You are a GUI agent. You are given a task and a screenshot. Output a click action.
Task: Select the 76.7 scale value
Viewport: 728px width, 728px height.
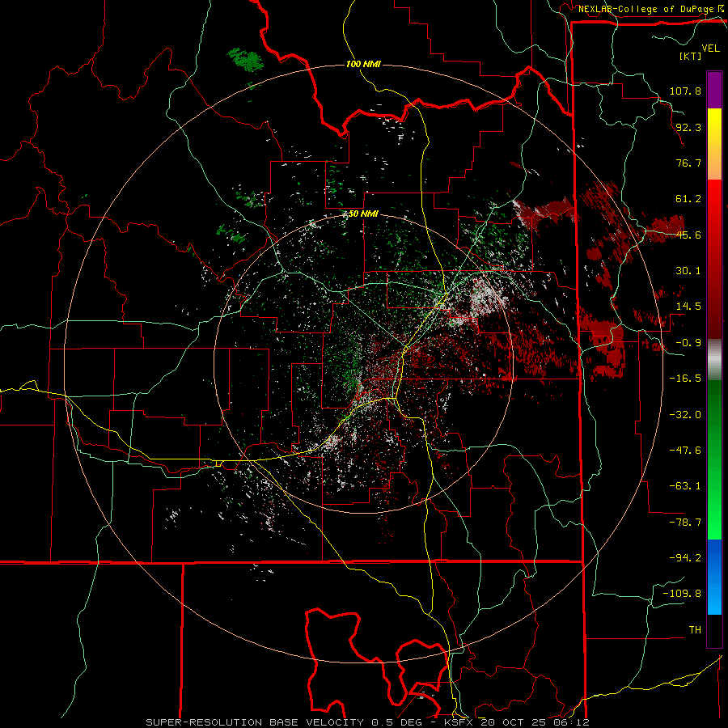pos(688,163)
